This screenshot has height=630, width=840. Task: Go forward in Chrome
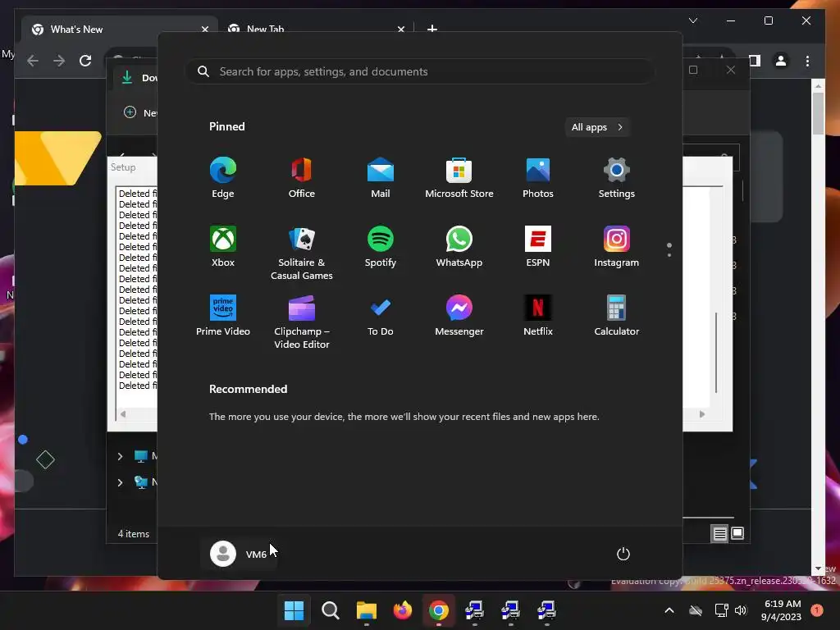tap(59, 61)
